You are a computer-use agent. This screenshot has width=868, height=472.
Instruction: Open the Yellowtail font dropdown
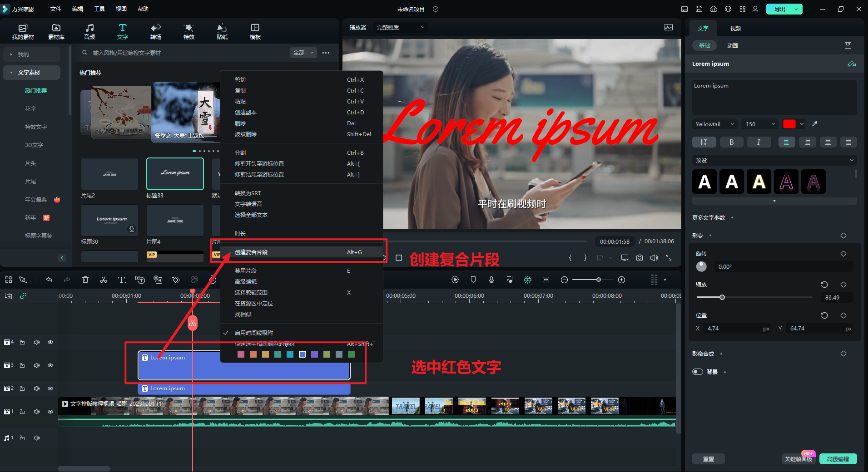click(x=715, y=124)
